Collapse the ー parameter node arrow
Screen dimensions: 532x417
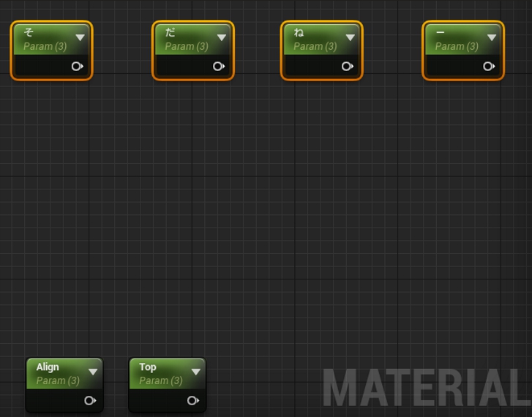(x=492, y=37)
